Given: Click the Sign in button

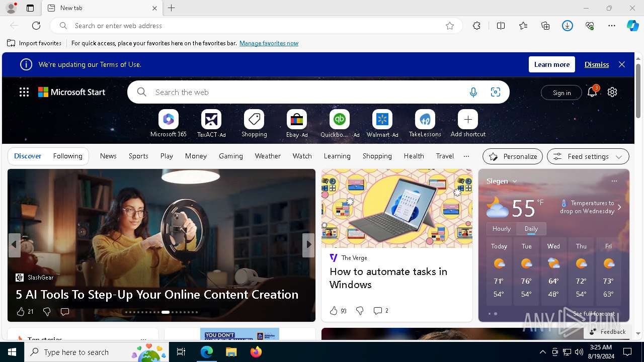Looking at the screenshot, I should 561,93.
